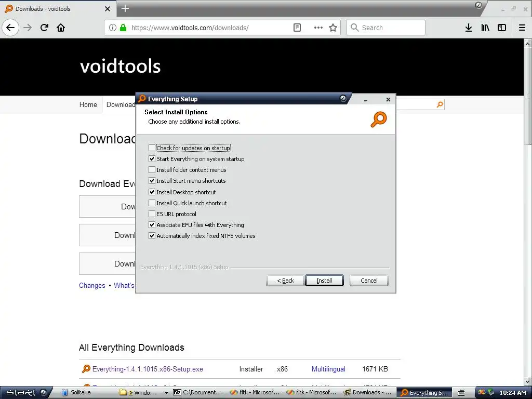Enable Install Quick launch shortcut
The width and height of the screenshot is (532, 399).
coord(152,203)
